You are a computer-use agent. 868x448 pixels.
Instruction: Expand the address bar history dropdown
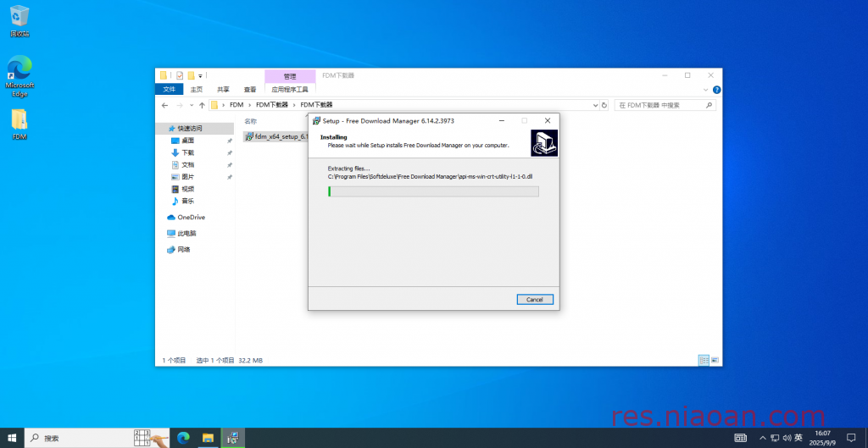coord(595,105)
